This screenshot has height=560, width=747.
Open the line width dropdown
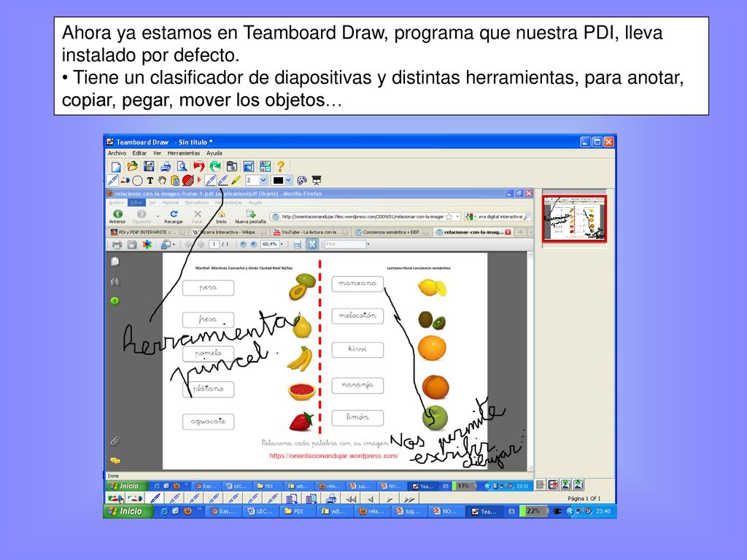[263, 181]
